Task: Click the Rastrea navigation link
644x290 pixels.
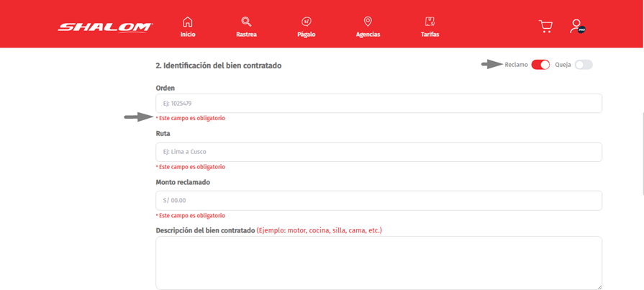Action: click(x=246, y=35)
